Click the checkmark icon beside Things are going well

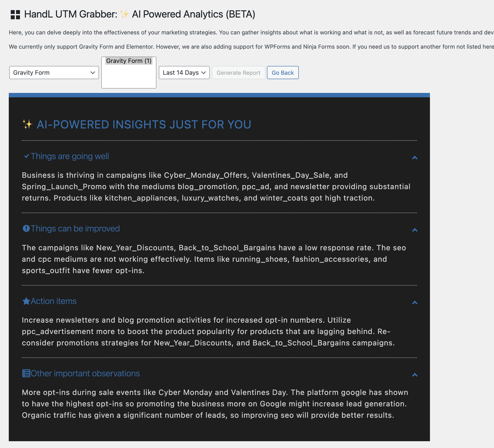(27, 156)
